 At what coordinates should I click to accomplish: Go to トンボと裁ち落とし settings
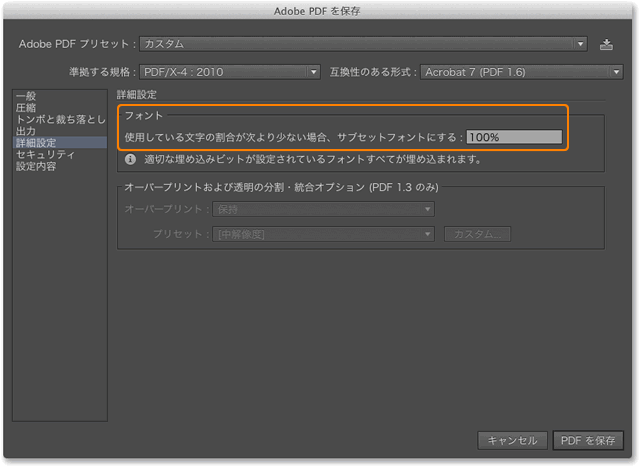tap(59, 120)
